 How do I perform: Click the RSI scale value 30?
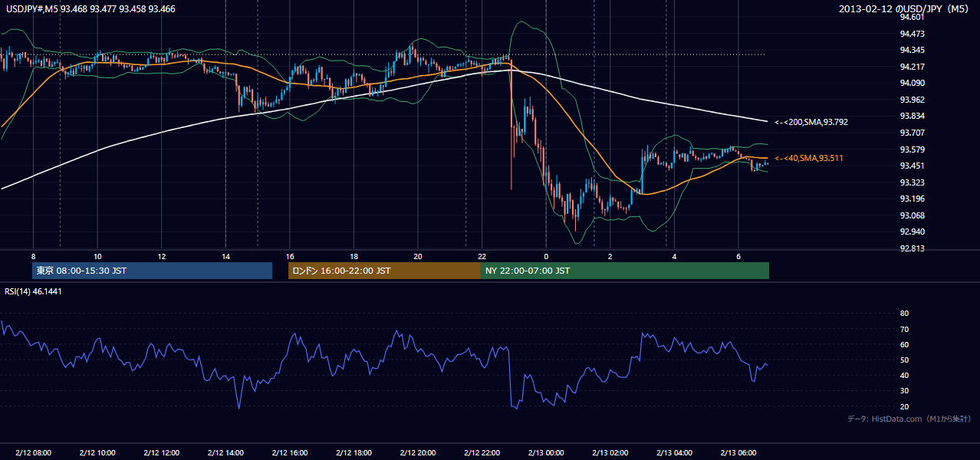coord(904,391)
